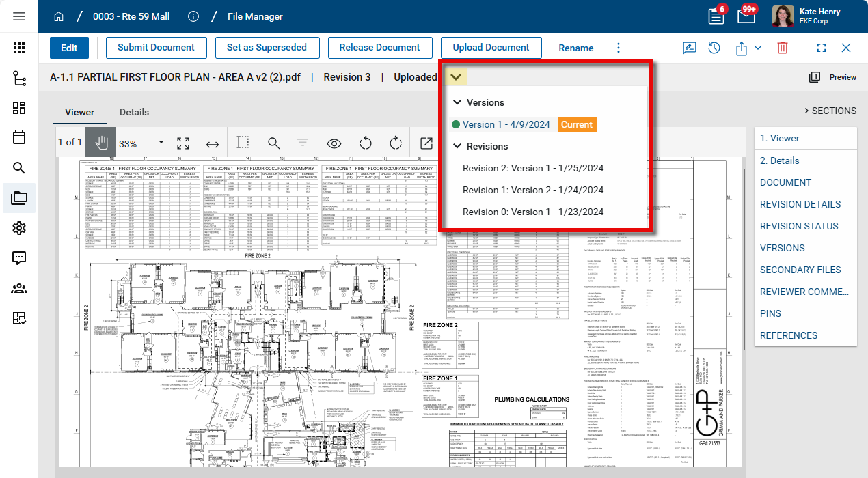Toggle the hamburger navigation menu
Viewport: 868px width, 478px height.
tap(19, 16)
